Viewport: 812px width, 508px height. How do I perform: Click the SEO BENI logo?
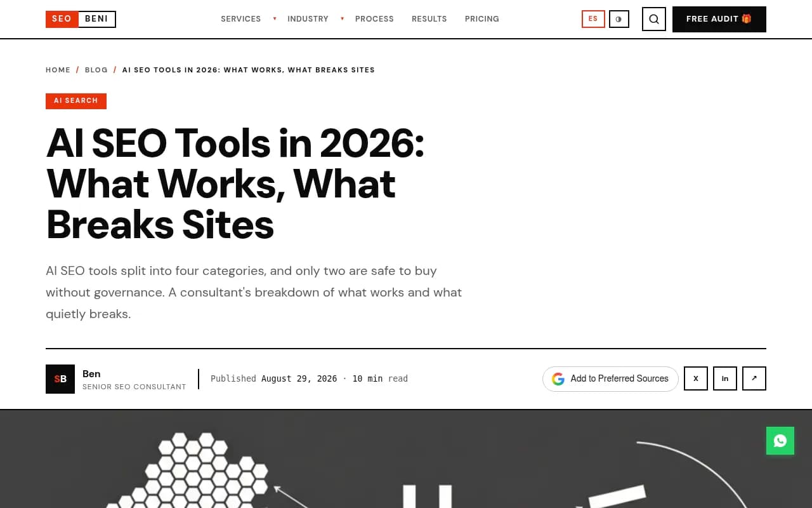pos(81,19)
